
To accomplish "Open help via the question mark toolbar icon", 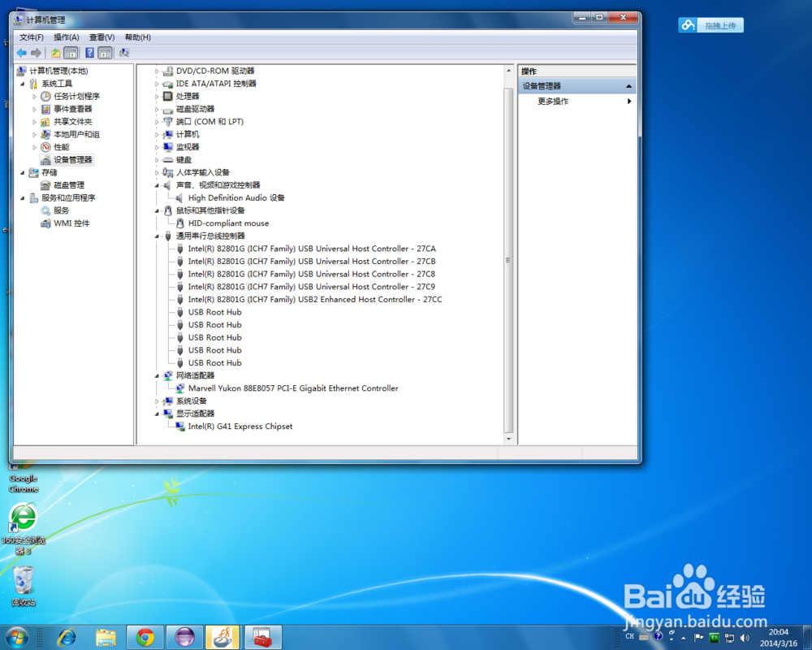I will 91,52.
